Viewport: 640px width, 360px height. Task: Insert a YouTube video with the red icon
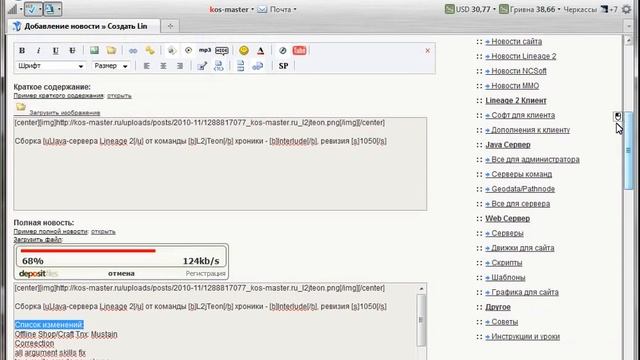[x=299, y=50]
